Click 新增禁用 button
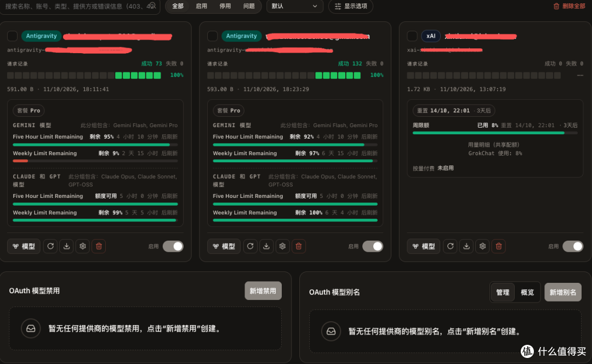 (263, 291)
